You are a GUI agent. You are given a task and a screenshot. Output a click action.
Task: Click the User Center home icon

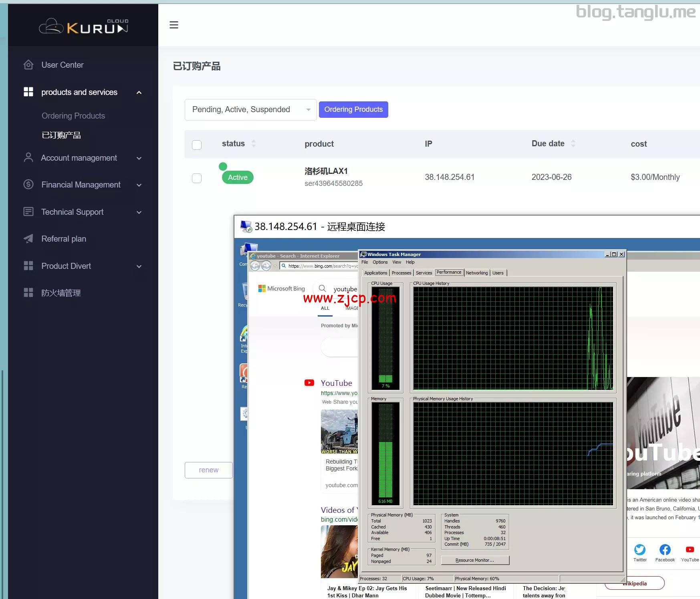(28, 65)
